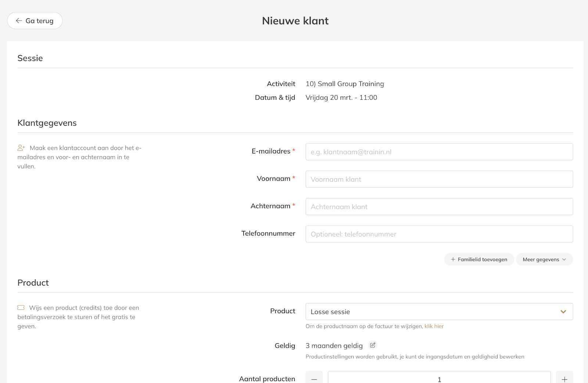Click the Aantal producten number field

[439, 379]
